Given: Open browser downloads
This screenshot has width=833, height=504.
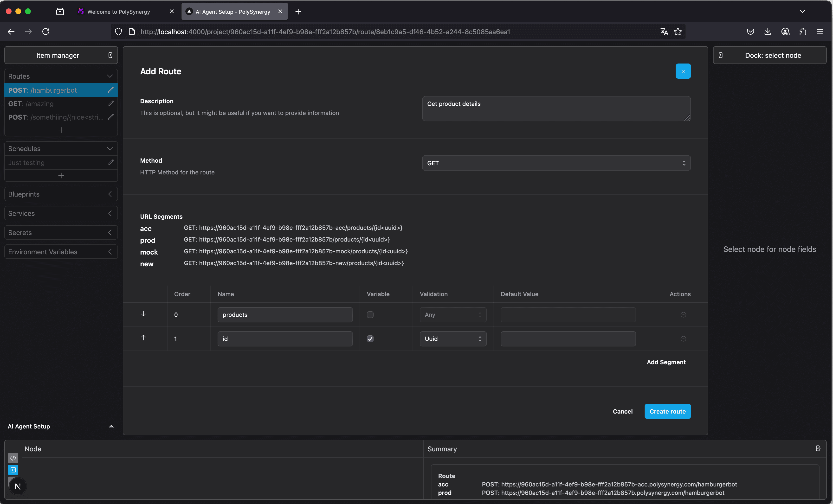Looking at the screenshot, I should coord(768,32).
